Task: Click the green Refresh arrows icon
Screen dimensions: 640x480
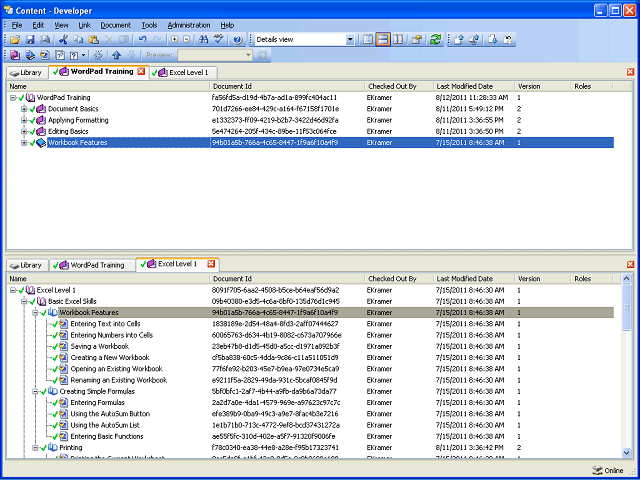Action: [x=436, y=40]
